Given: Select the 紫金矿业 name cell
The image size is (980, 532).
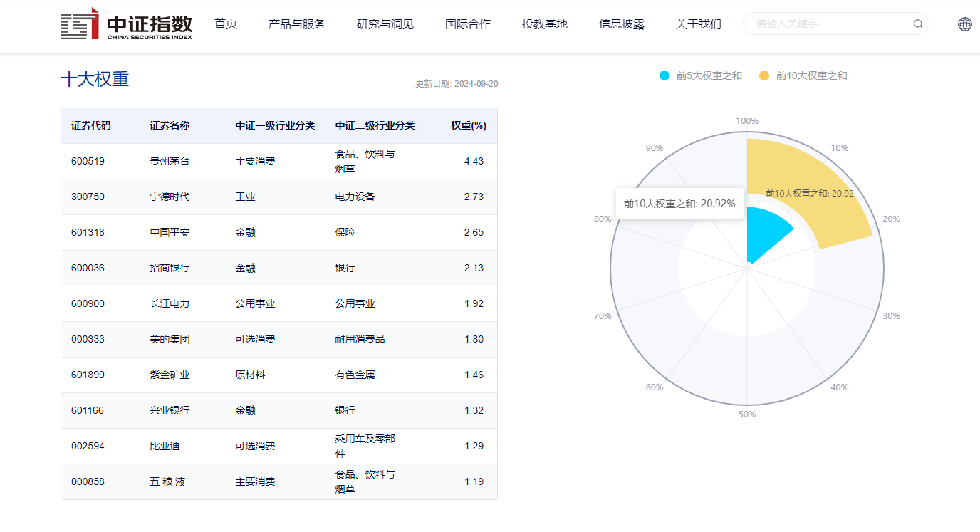Looking at the screenshot, I should (x=170, y=375).
